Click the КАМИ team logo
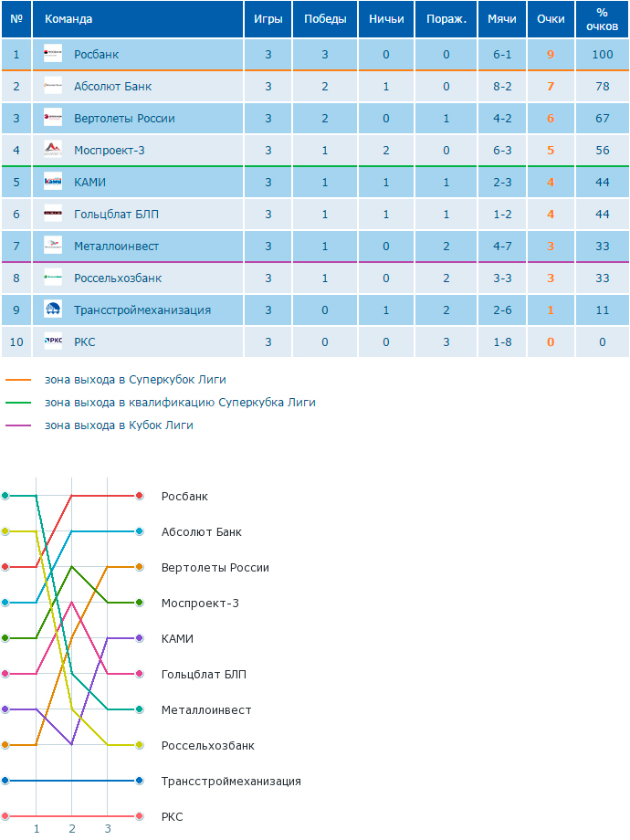 [53, 182]
